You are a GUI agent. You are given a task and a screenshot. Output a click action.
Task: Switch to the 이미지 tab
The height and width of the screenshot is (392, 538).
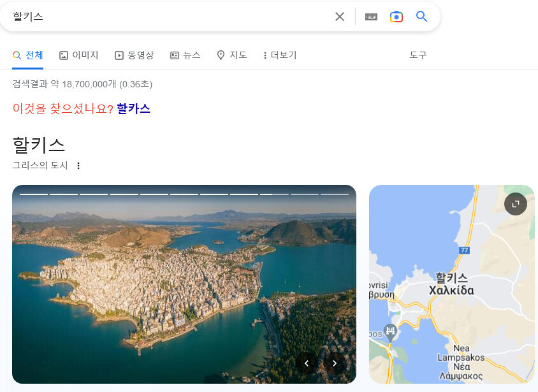click(79, 55)
